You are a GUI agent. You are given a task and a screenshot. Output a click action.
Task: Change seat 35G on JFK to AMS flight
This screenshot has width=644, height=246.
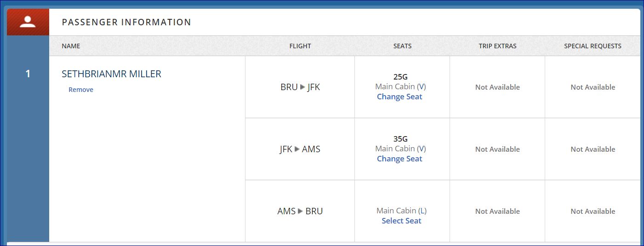(399, 159)
